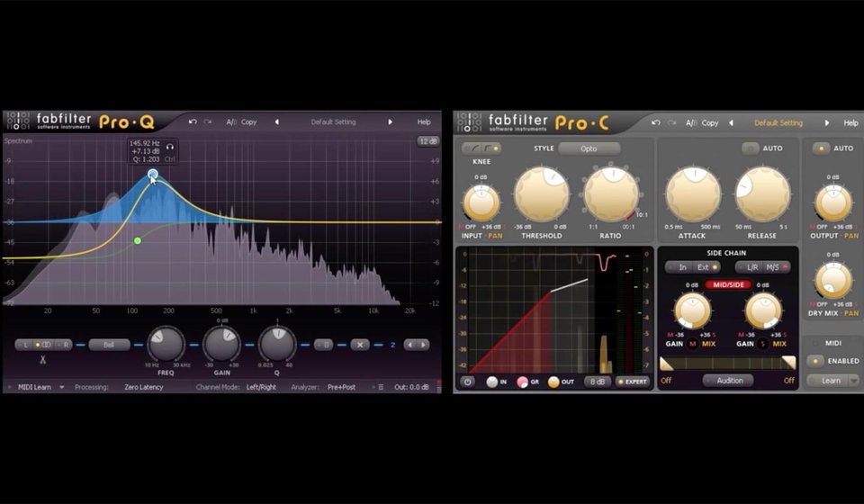The width and height of the screenshot is (864, 504).
Task: Click the FabFilter logo in Pro-Q
Action: [x=17, y=121]
